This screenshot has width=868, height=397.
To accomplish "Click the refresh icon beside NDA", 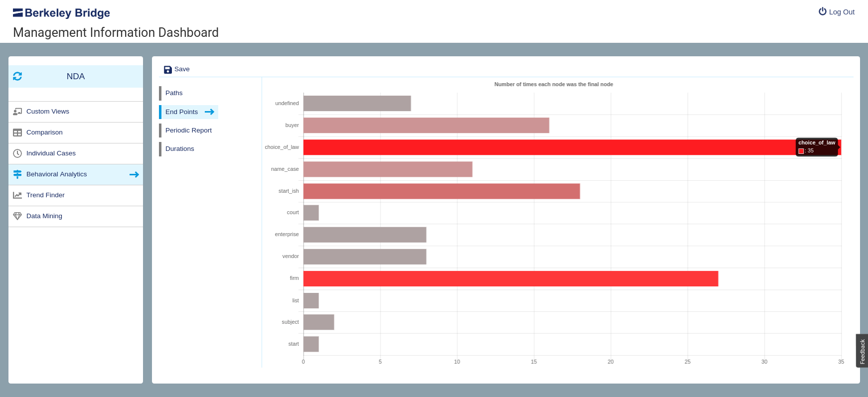I will tap(17, 76).
